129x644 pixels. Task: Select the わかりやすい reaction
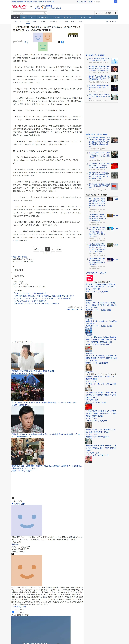(20, 276)
